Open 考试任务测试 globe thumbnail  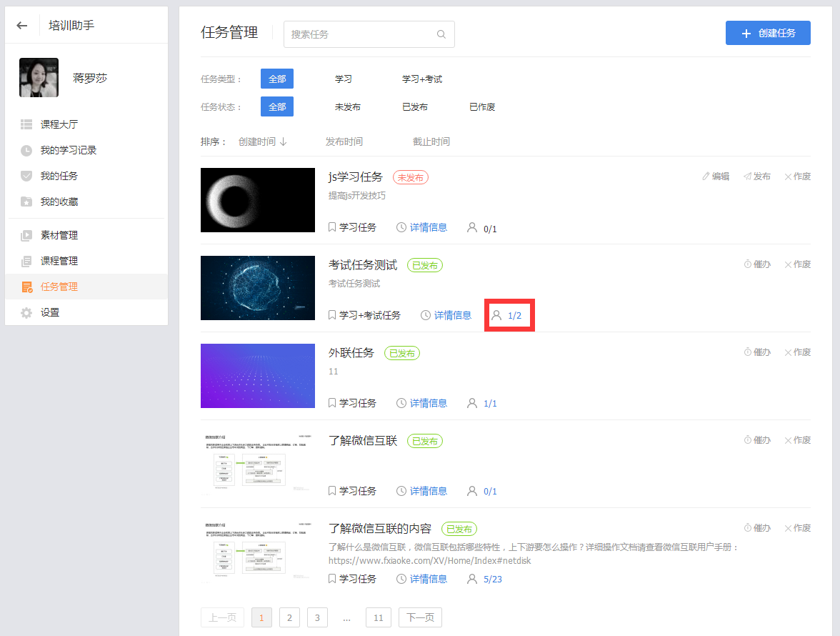click(x=258, y=288)
